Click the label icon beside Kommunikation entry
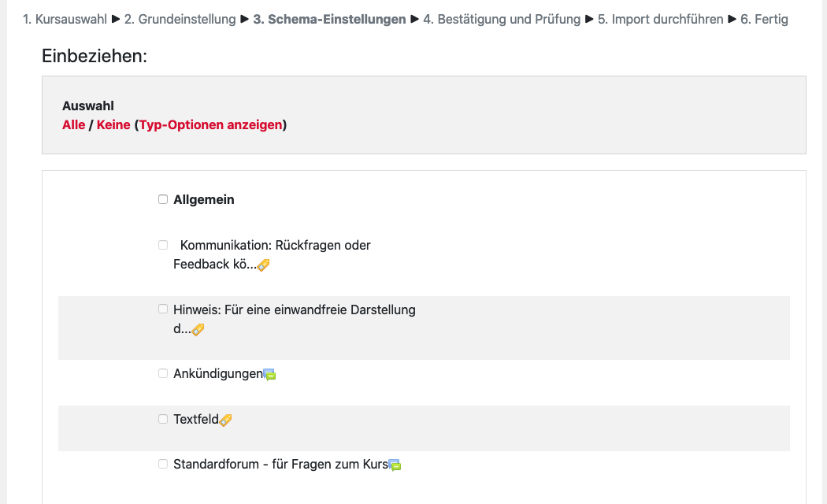Viewport: 827px width, 504px height. [x=264, y=265]
